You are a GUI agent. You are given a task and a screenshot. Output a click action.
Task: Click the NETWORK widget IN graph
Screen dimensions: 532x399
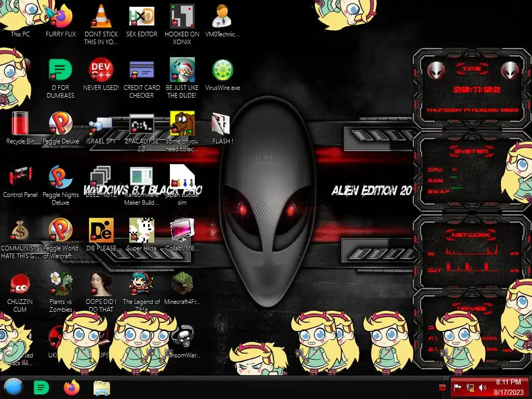(x=472, y=250)
